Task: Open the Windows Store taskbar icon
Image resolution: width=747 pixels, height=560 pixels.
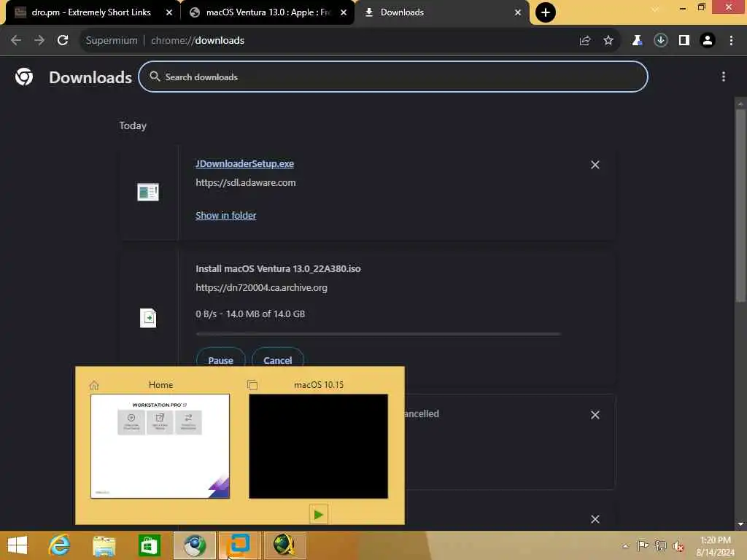Action: (x=149, y=545)
